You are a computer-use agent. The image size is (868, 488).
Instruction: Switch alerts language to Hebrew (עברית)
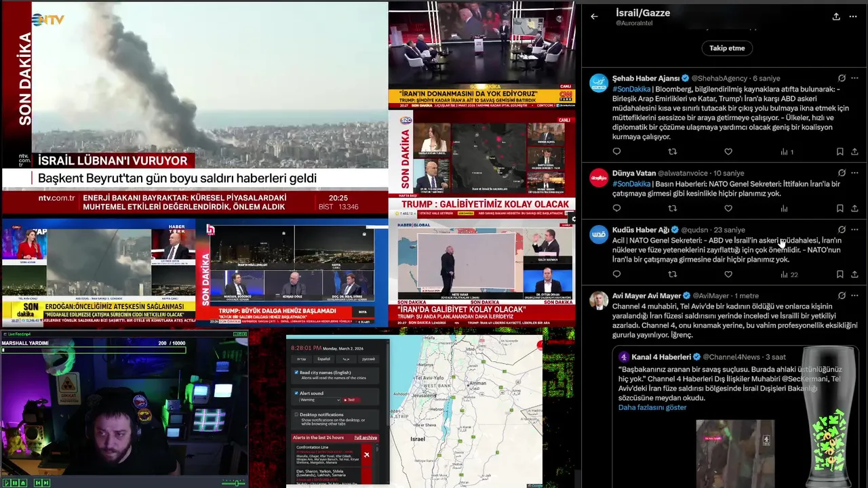tap(301, 359)
